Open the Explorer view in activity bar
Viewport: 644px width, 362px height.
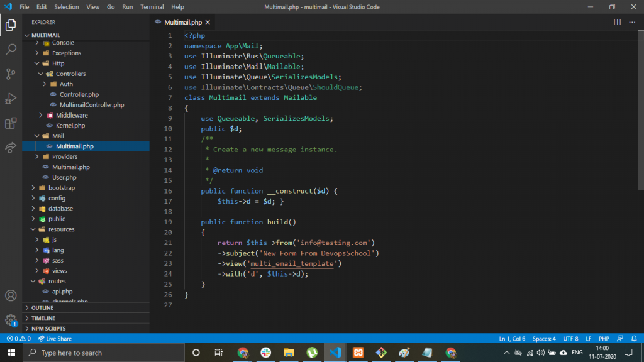11,25
